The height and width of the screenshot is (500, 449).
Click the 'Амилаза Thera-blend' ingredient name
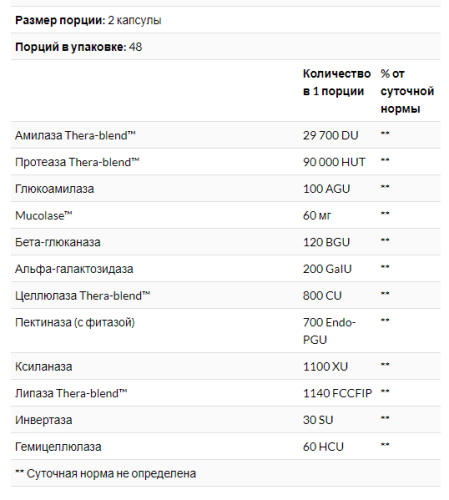point(75,135)
